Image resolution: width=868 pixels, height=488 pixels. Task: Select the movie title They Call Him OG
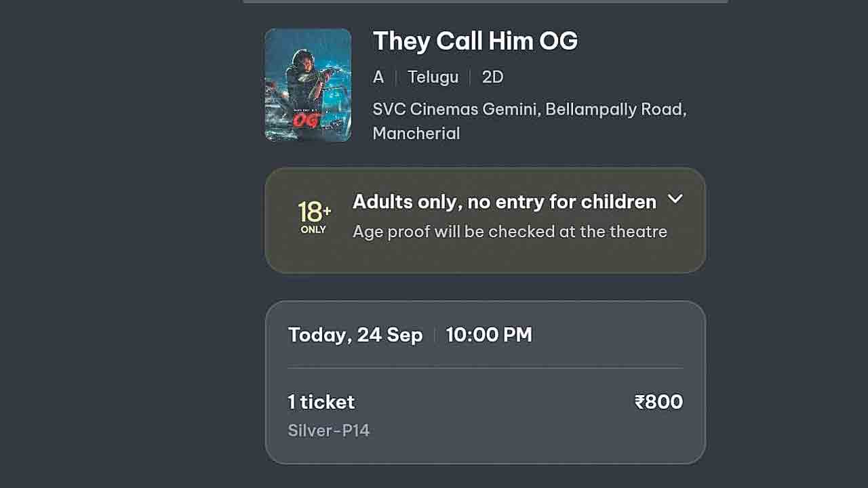(x=475, y=41)
